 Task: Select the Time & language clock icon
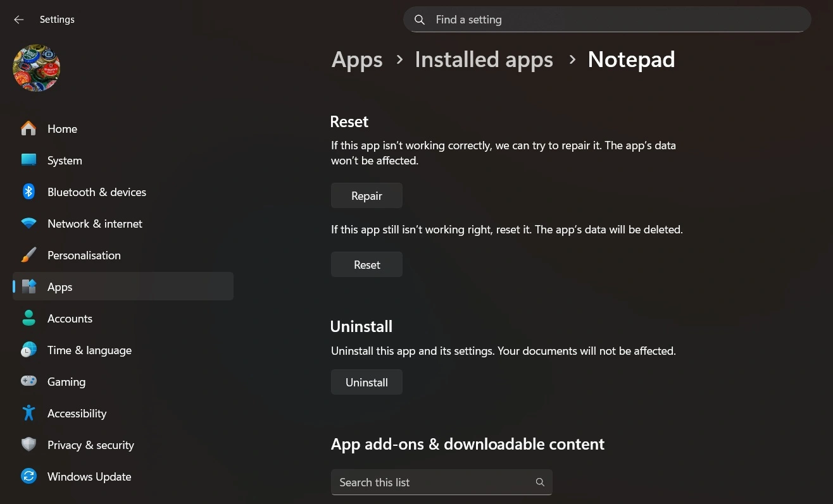tap(28, 350)
